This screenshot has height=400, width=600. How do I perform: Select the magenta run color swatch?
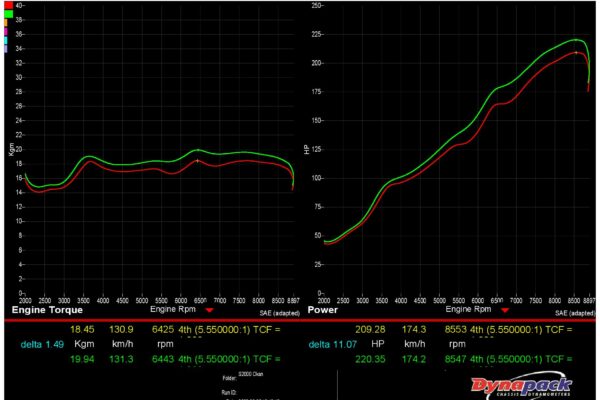coord(6,32)
